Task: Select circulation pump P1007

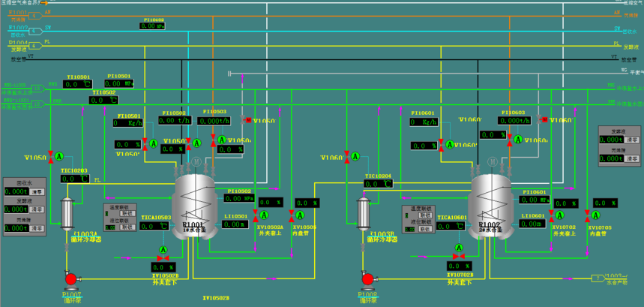Action: tap(71, 279)
